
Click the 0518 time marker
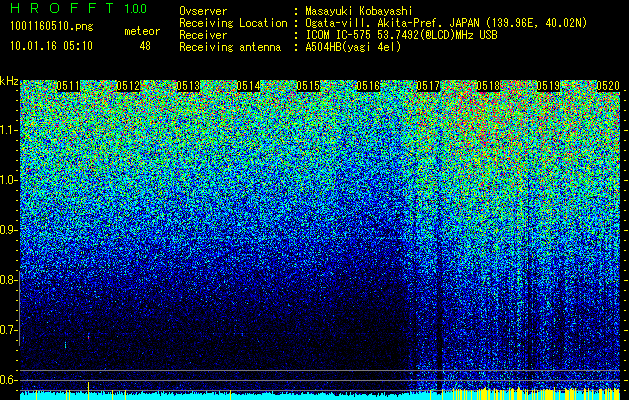(x=488, y=86)
